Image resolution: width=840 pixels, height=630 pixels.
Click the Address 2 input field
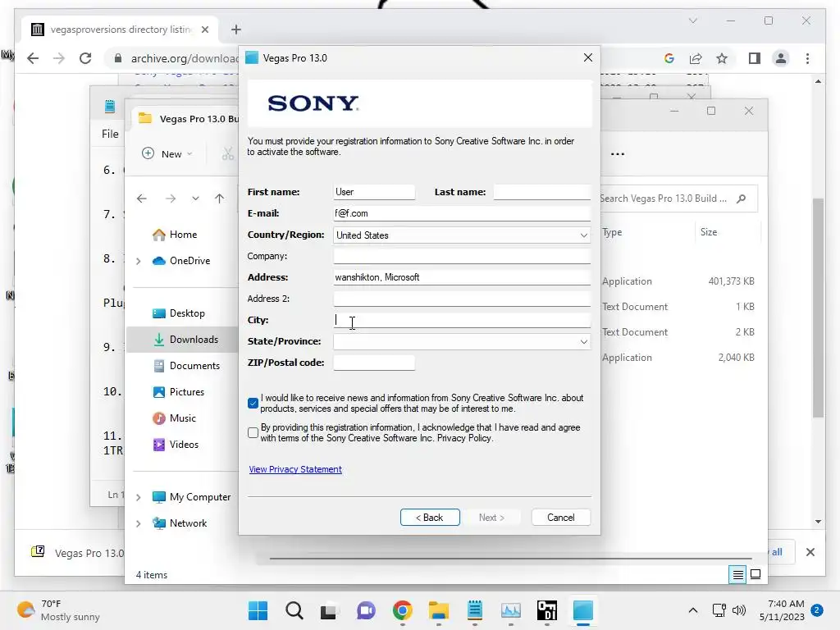click(x=462, y=299)
